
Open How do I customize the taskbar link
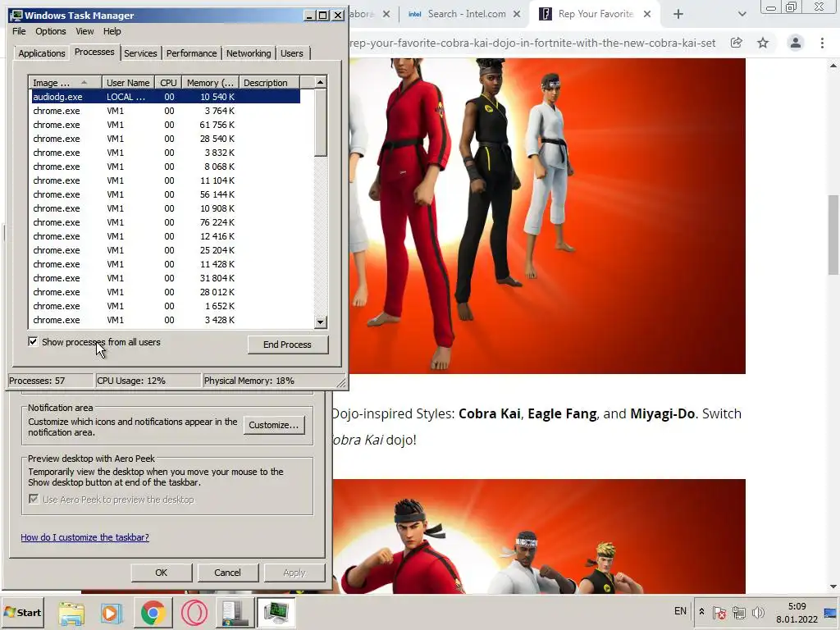click(x=84, y=537)
